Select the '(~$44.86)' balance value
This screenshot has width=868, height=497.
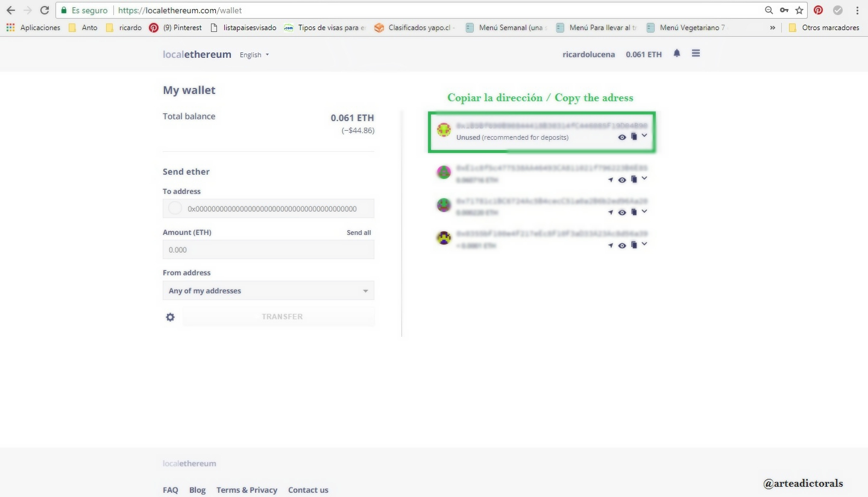tap(358, 130)
